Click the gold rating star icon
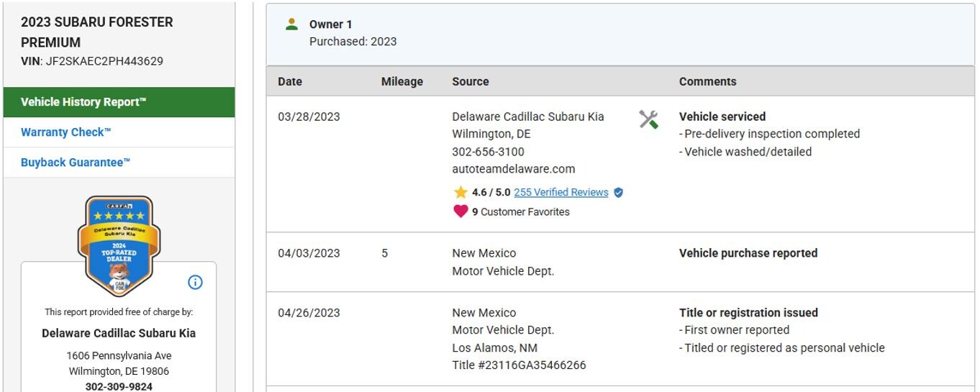 (x=460, y=192)
